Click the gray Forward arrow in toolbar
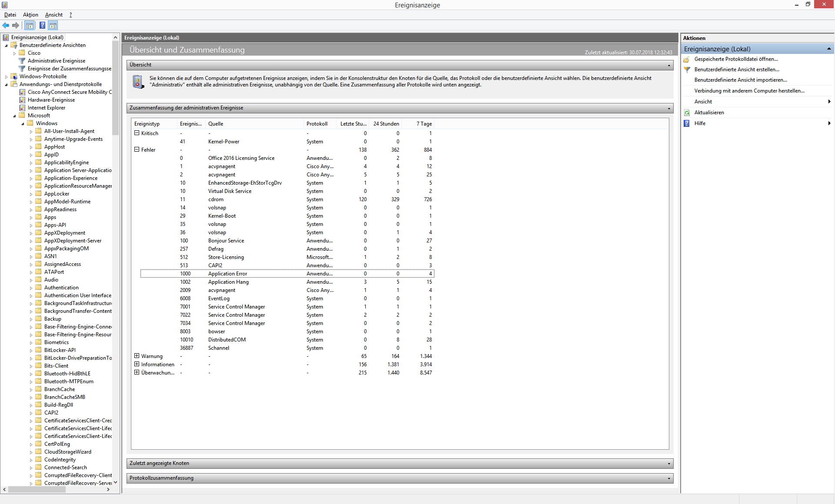The height and width of the screenshot is (504, 835). click(x=16, y=25)
